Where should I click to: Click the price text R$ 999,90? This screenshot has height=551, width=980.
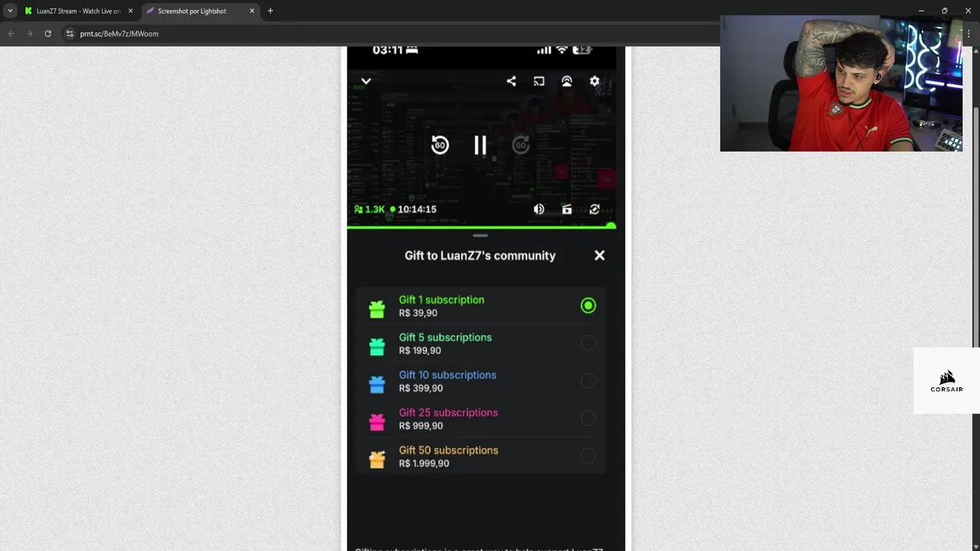pos(420,425)
